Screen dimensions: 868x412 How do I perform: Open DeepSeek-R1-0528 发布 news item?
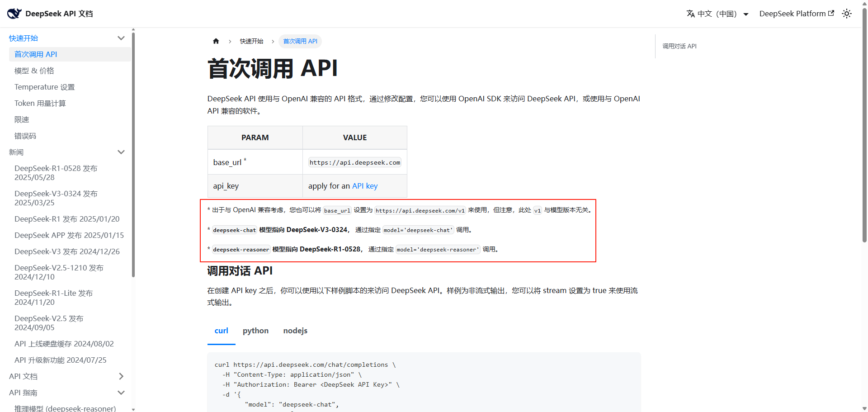point(56,173)
